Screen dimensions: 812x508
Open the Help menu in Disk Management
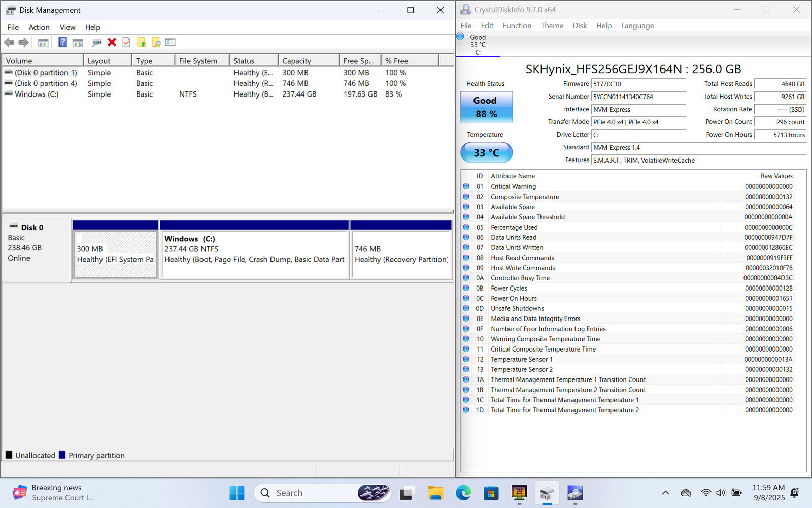click(x=92, y=27)
